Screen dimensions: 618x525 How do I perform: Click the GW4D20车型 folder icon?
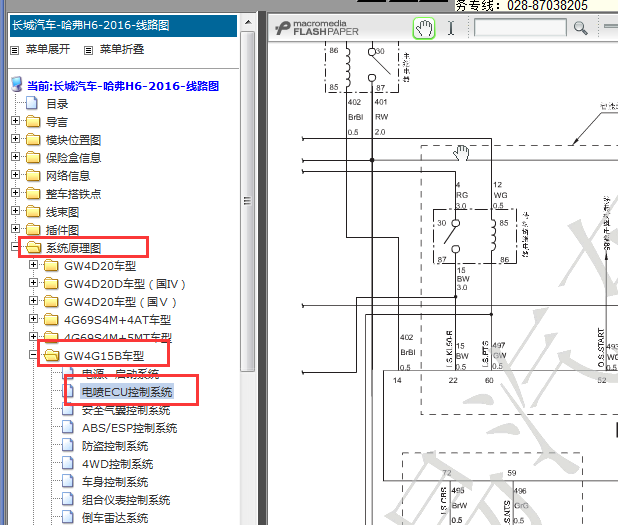51,266
